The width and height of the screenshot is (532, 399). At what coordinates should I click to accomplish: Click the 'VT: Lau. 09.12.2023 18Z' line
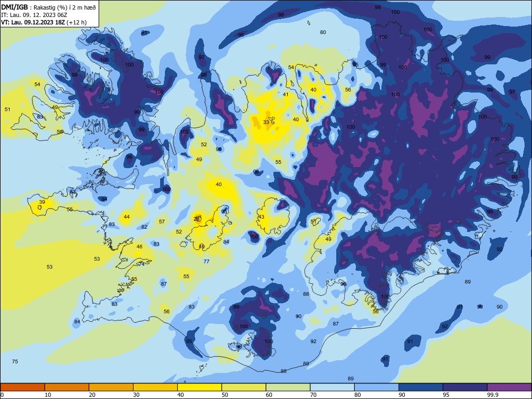point(33,22)
